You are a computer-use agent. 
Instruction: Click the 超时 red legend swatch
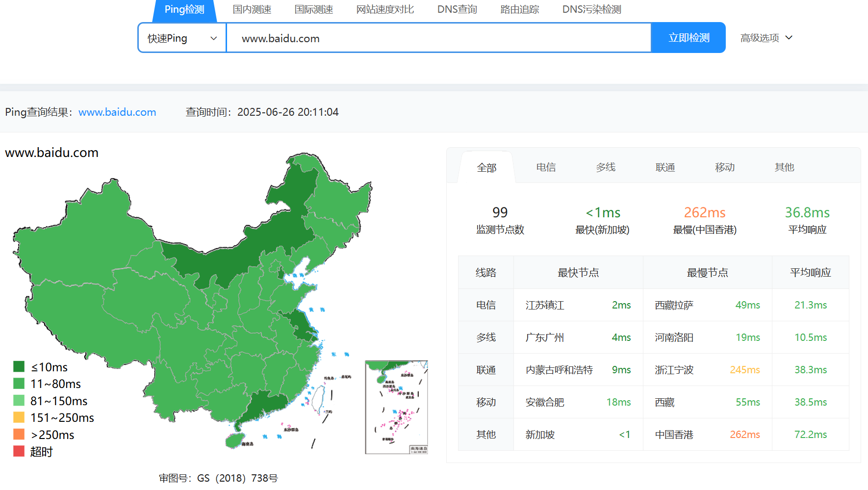[x=19, y=451]
